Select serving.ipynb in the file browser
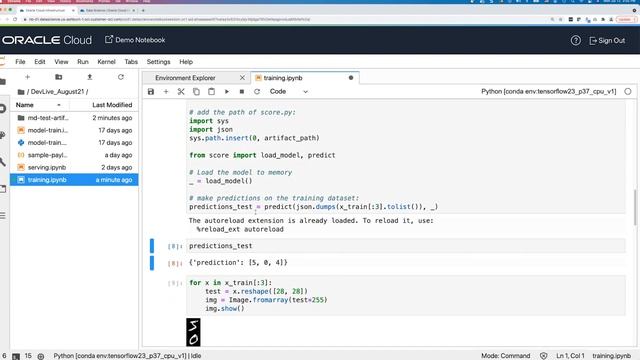Viewport: 640px width, 360px height. (x=74, y=167)
